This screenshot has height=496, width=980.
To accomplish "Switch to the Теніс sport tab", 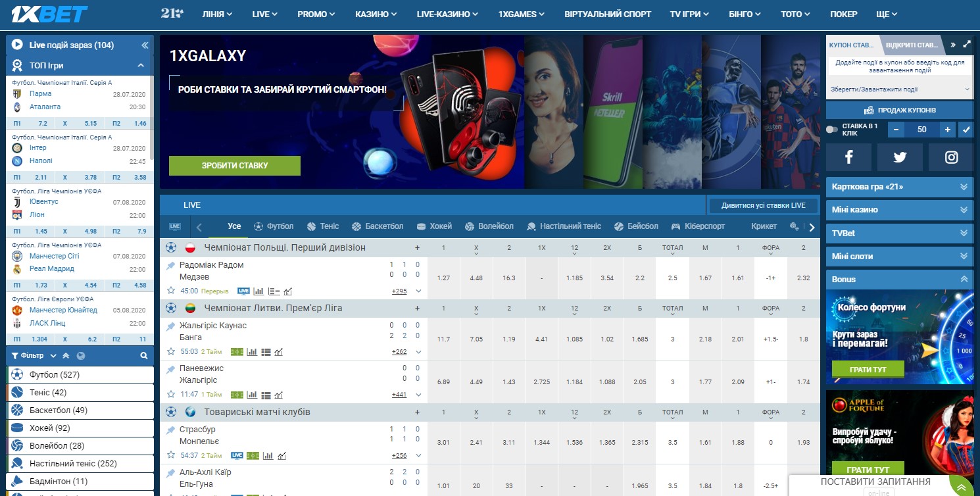I will coord(322,226).
